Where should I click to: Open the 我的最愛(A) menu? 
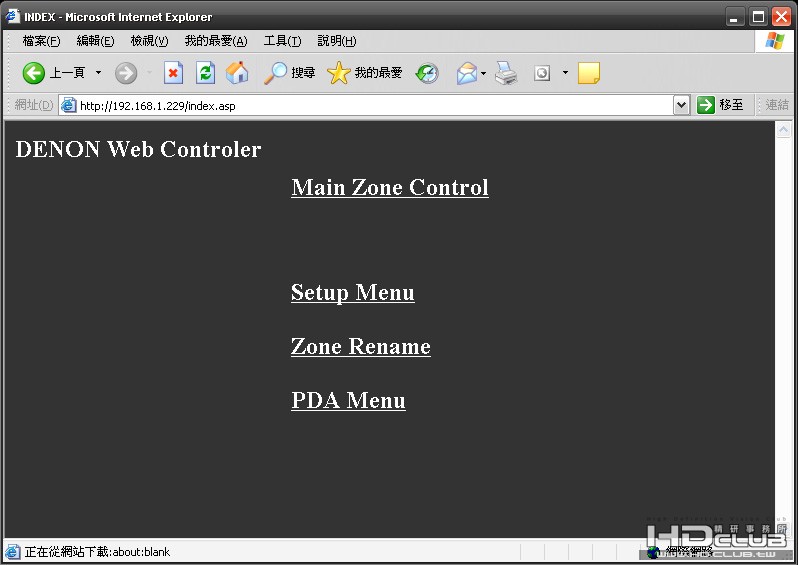(216, 41)
